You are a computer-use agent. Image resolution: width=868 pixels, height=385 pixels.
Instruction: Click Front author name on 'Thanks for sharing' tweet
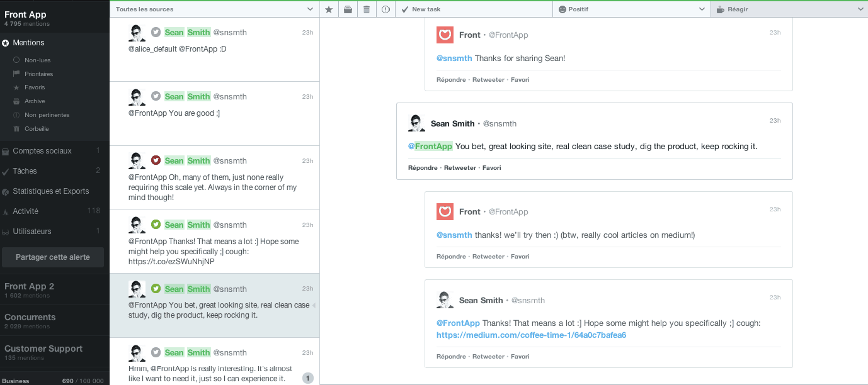470,35
